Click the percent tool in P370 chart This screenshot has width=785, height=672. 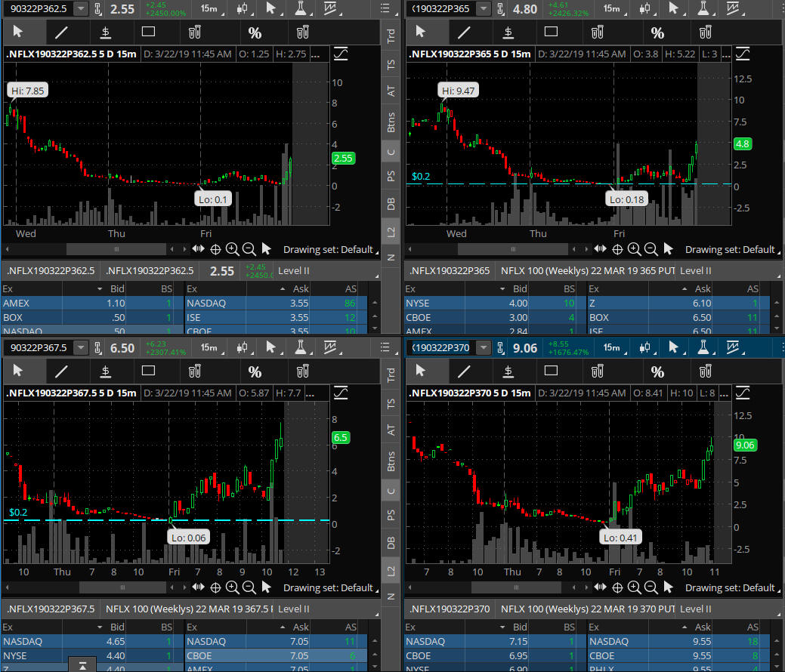click(657, 371)
